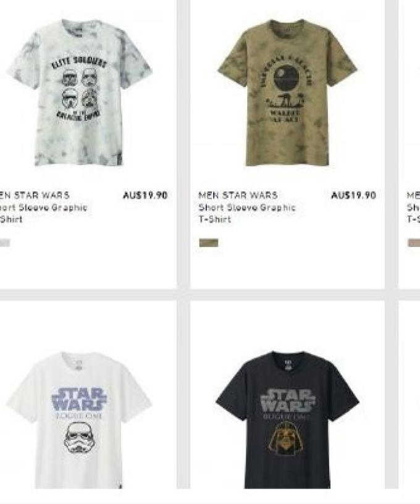Click MEN STAR WARS title of olive shirt
Image resolution: width=420 pixels, height=504 pixels.
[238, 195]
